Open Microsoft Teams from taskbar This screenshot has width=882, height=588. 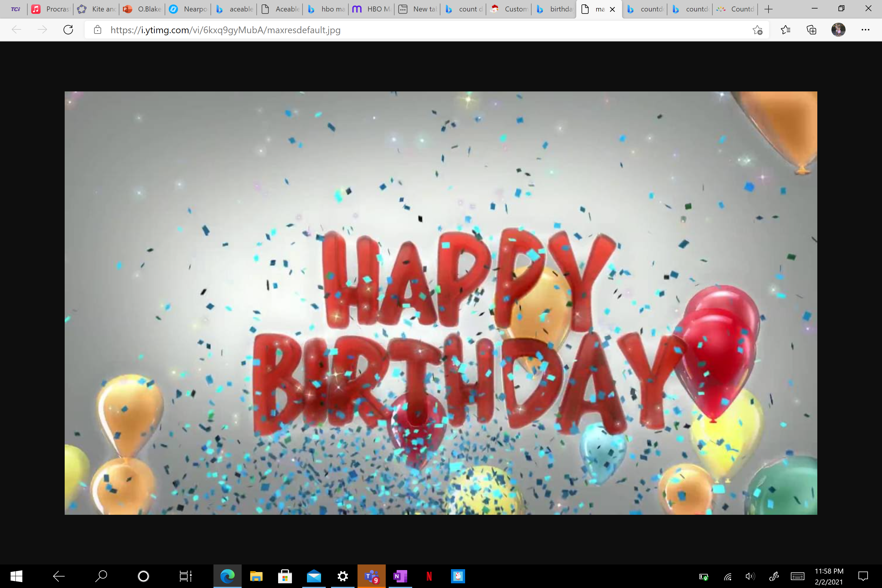371,576
